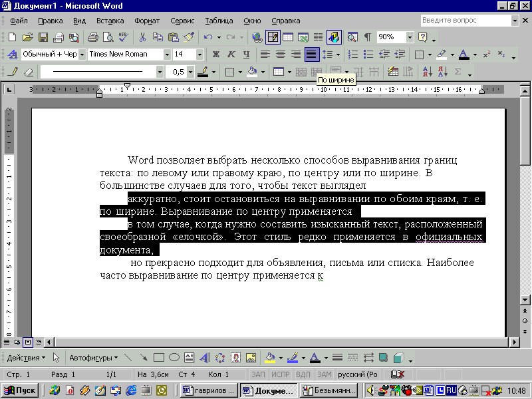Toggle italic formatting (К)

pos(231,55)
